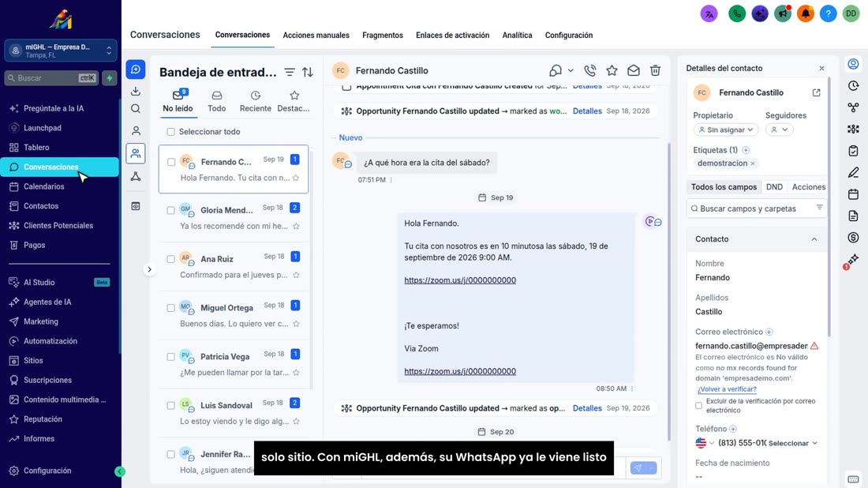This screenshot has width=868, height=488.
Task: Open the Acciones manuales tab
Action: click(316, 35)
